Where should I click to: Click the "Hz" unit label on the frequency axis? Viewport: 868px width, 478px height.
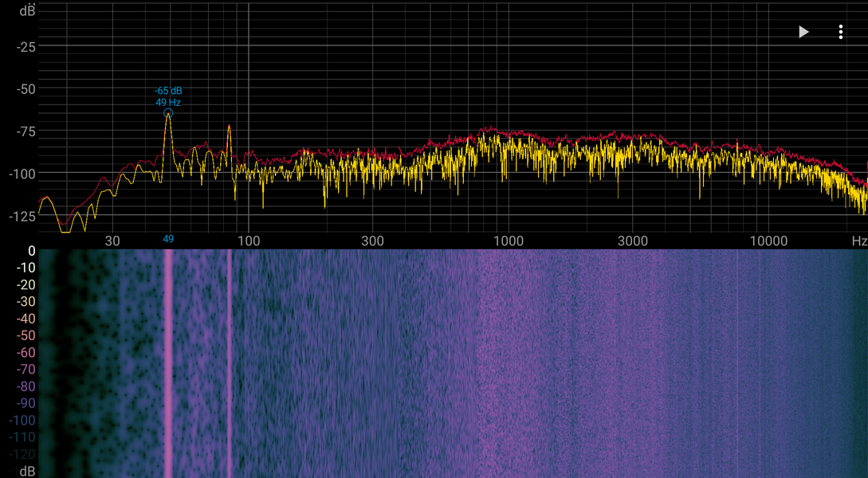tap(860, 241)
